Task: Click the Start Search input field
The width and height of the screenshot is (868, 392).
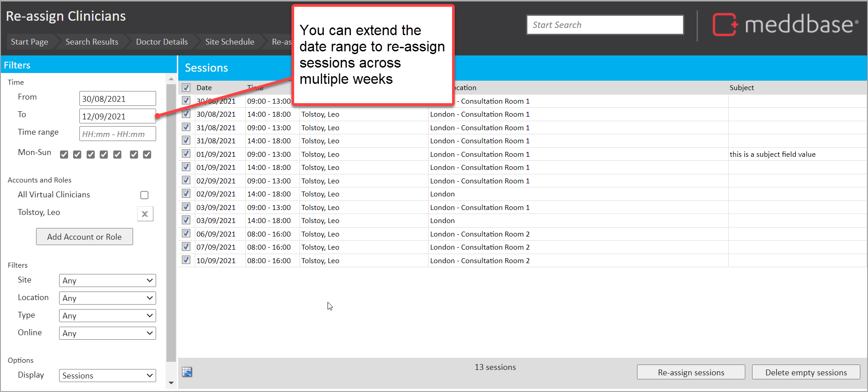Action: (605, 25)
